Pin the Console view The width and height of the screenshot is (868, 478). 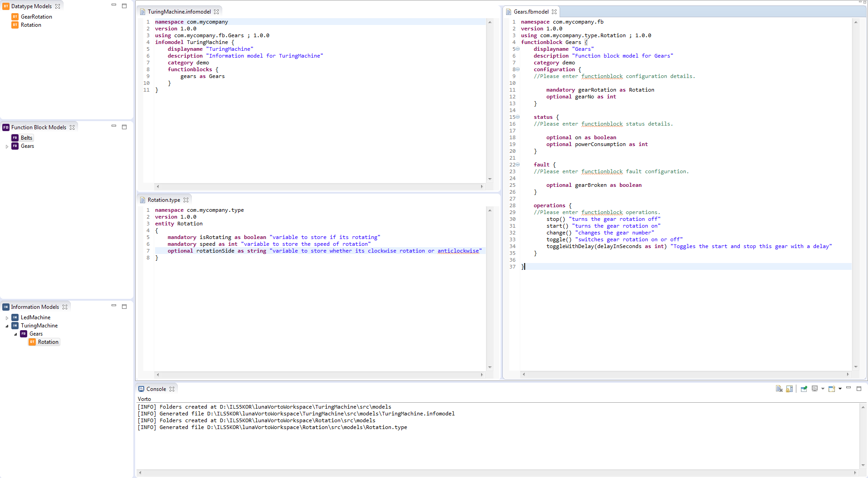(x=804, y=389)
